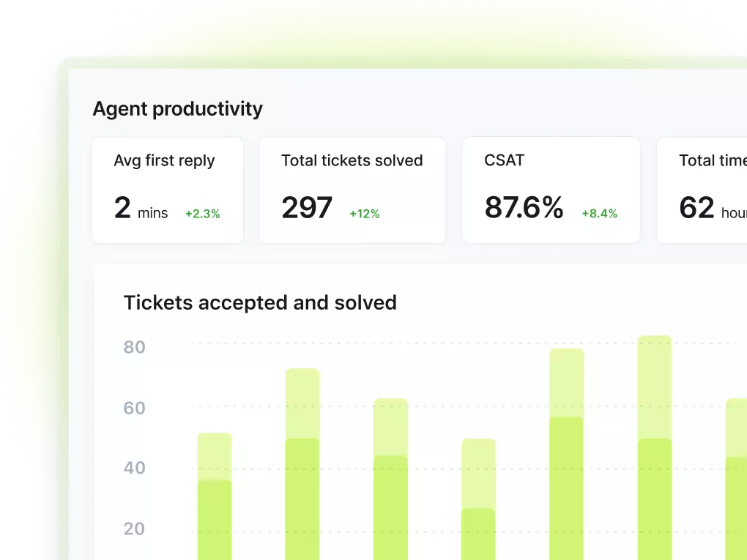Click the Agent productivity heading
Image resolution: width=747 pixels, height=560 pixels.
[177, 109]
